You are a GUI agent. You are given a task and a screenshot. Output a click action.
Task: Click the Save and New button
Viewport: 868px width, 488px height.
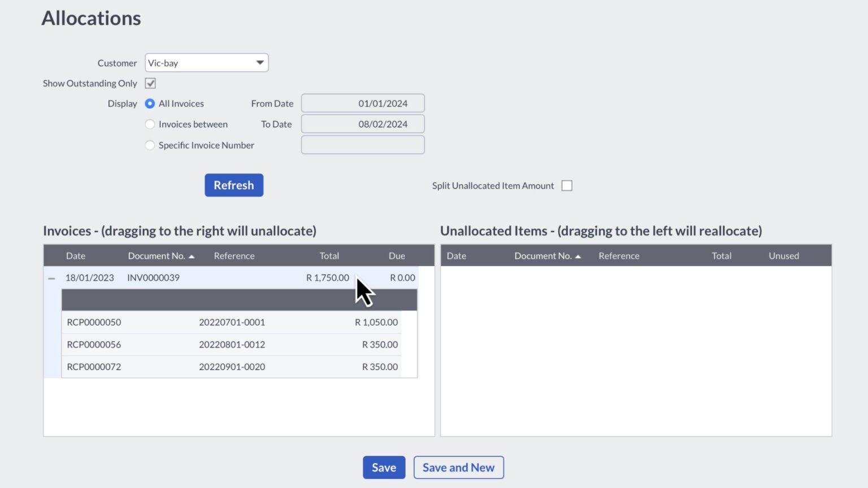pyautogui.click(x=458, y=467)
